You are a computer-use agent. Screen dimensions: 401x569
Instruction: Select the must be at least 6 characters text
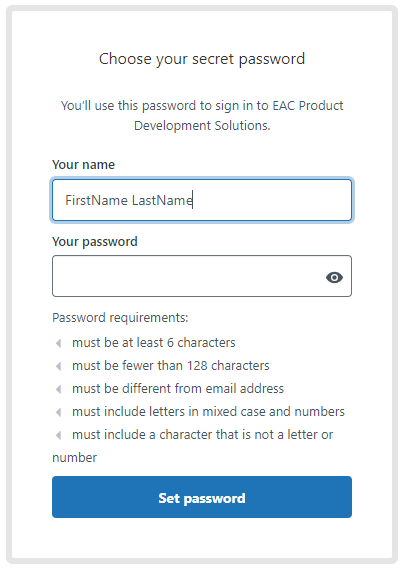tap(154, 343)
